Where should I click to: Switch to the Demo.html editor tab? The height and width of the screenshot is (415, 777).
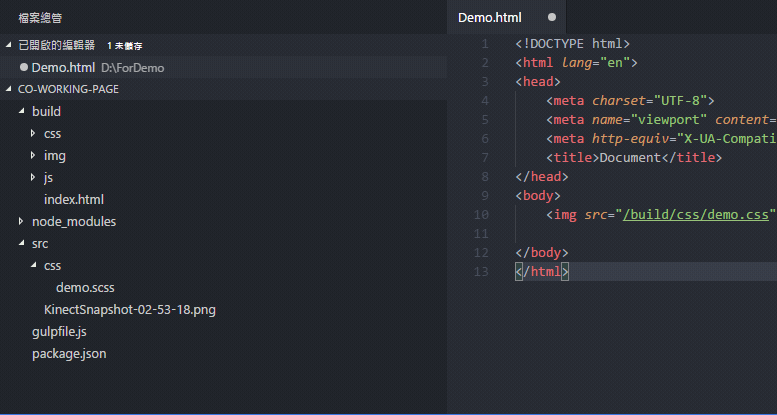click(x=490, y=17)
